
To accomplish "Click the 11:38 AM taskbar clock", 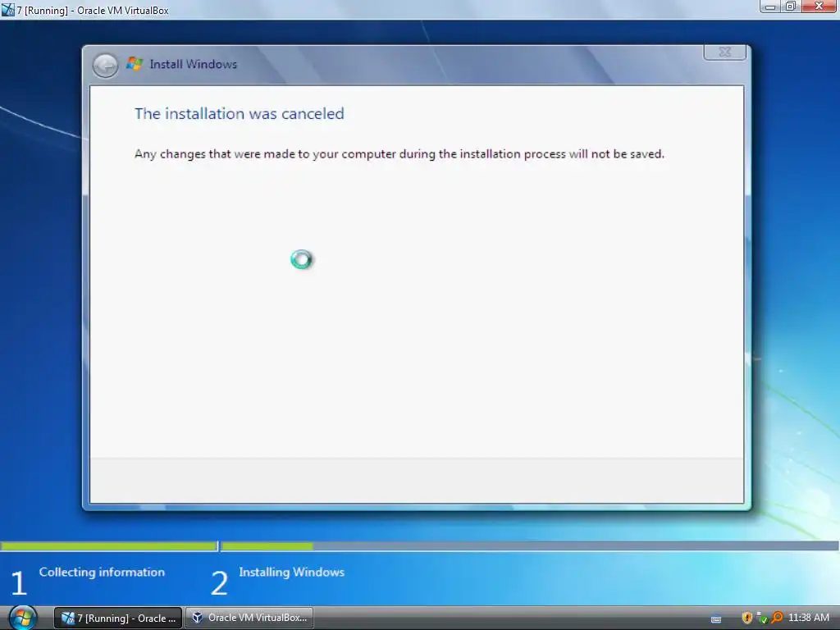I will tap(808, 618).
